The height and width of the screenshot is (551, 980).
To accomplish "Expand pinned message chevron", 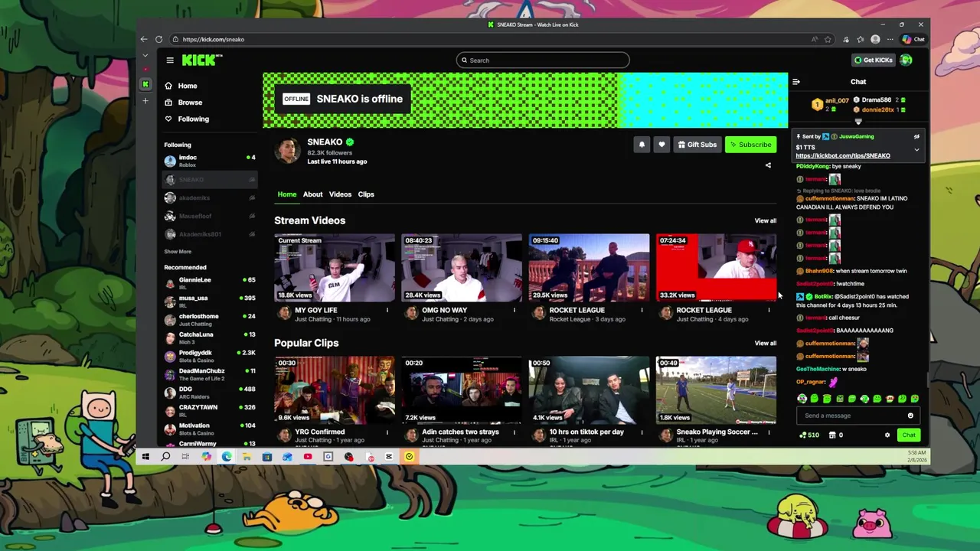I will tap(916, 150).
